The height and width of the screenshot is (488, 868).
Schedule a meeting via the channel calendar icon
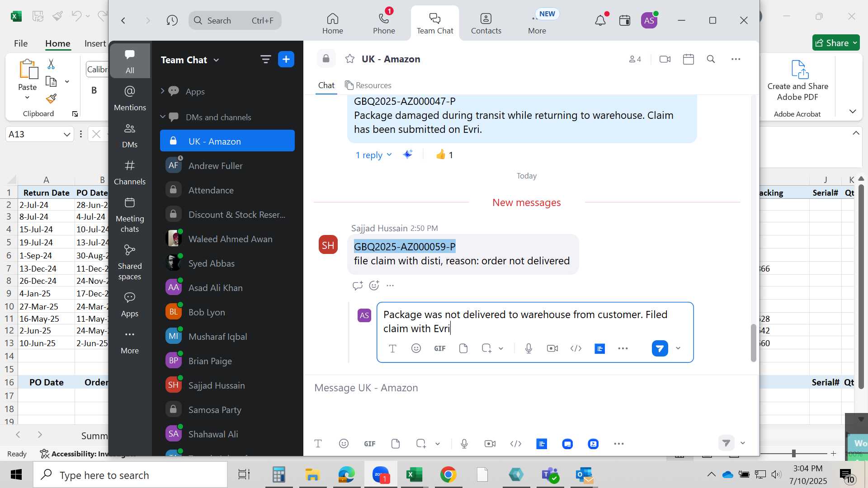click(x=688, y=59)
